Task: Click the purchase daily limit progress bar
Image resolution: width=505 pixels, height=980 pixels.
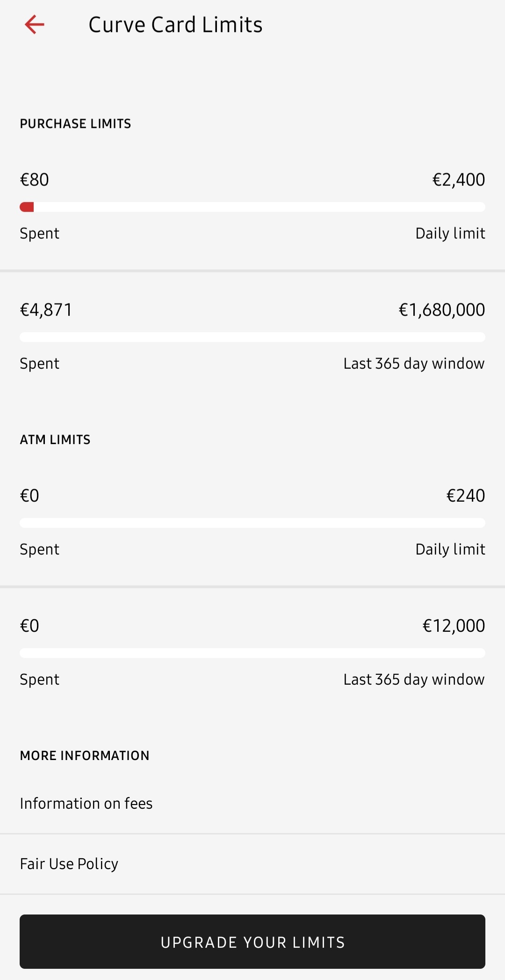Action: [x=252, y=207]
